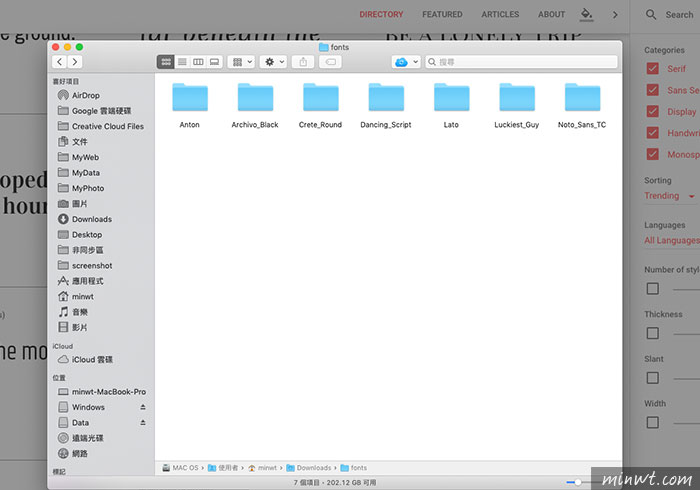Screen dimensions: 700x490
Task: Open the ARTICLES tab on the webpage
Action: (x=500, y=15)
